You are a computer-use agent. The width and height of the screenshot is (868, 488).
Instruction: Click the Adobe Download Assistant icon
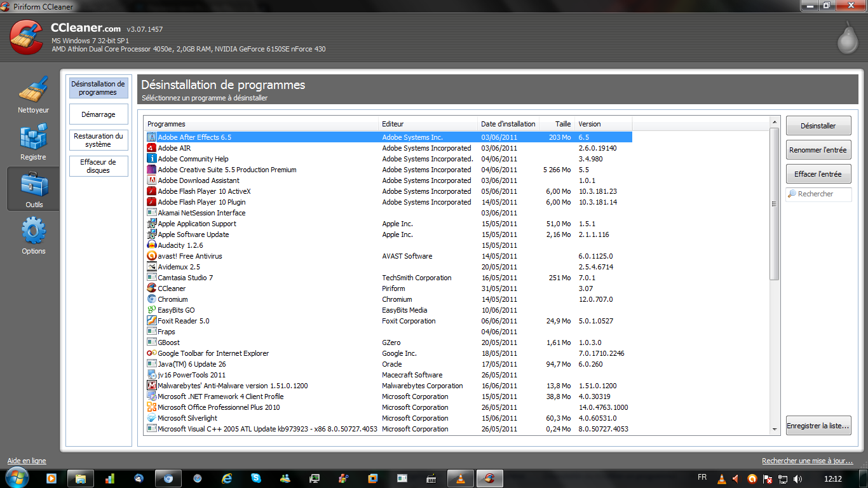[152, 180]
